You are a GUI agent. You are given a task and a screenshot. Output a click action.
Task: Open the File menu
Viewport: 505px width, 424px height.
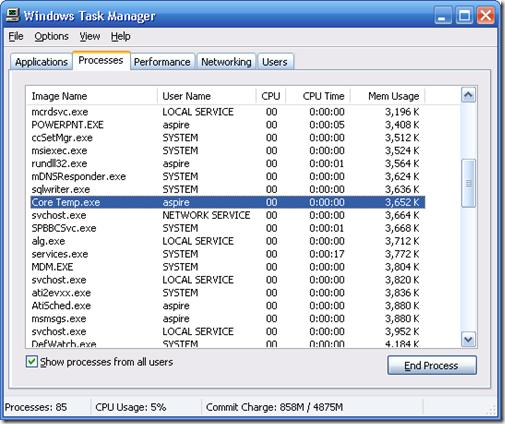pos(16,36)
